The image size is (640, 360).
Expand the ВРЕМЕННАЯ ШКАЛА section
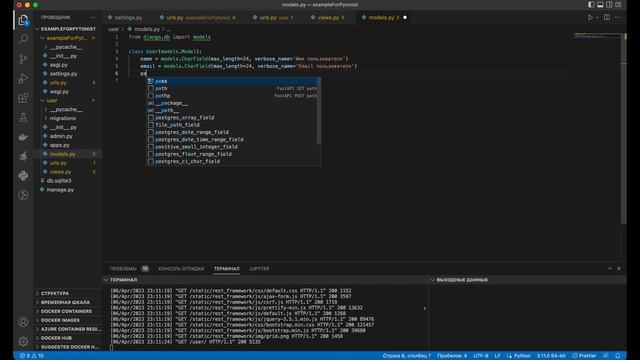[x=68, y=302]
